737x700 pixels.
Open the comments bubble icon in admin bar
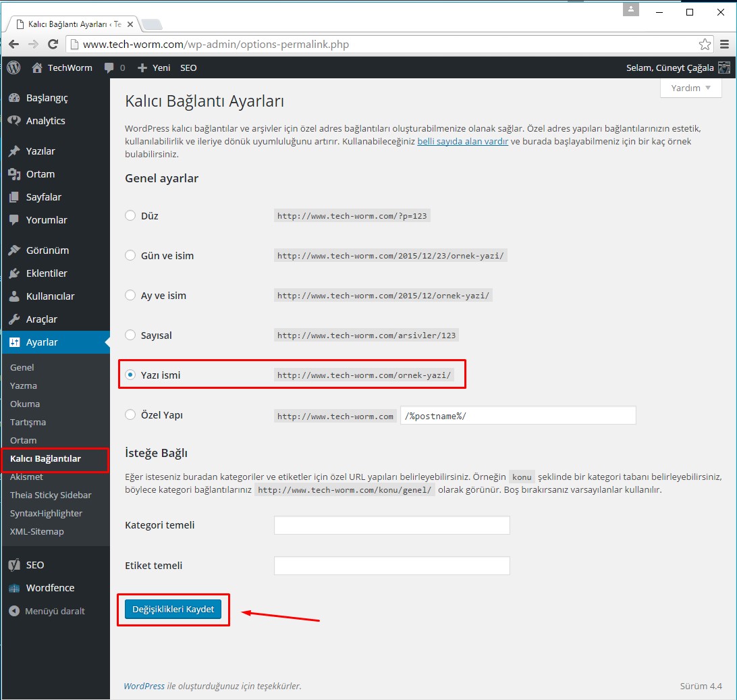109,68
